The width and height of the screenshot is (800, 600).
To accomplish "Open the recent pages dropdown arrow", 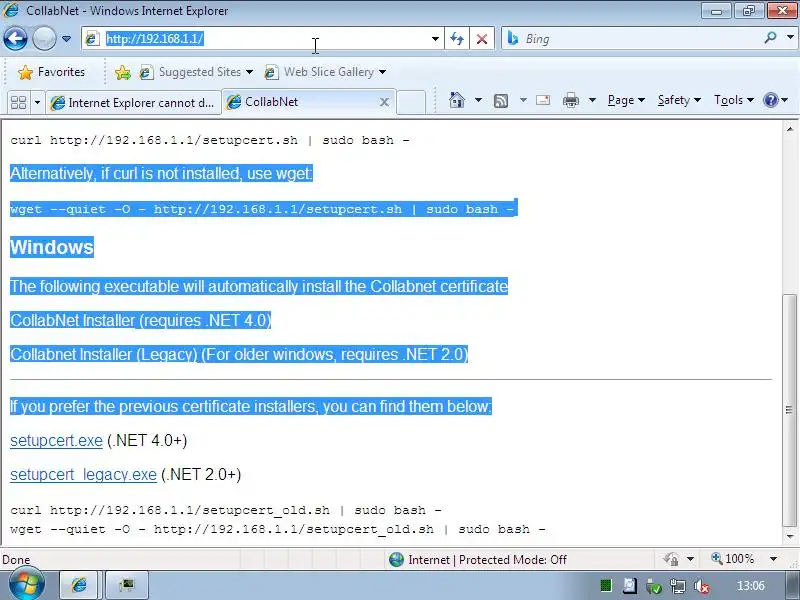I will point(66,39).
